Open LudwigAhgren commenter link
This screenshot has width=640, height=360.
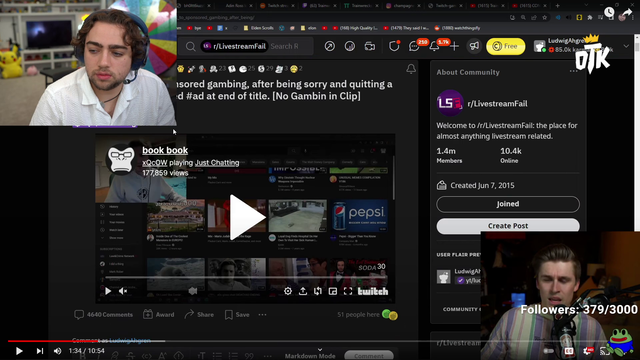(130, 340)
